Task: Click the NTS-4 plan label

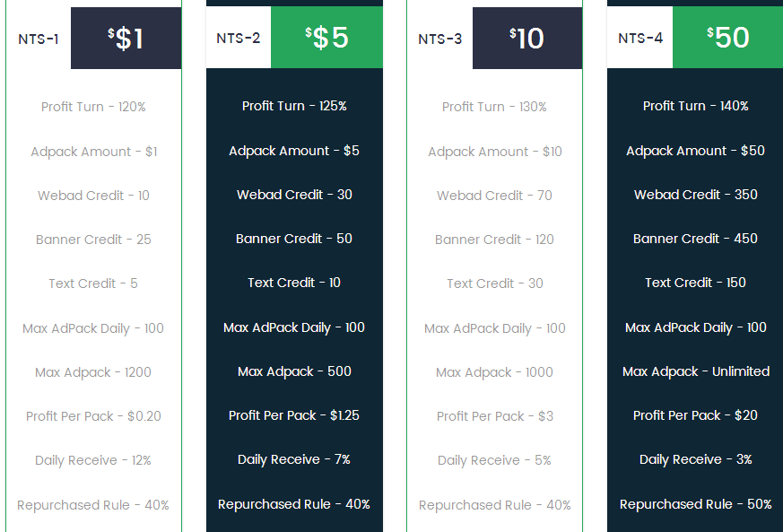Action: 640,38
